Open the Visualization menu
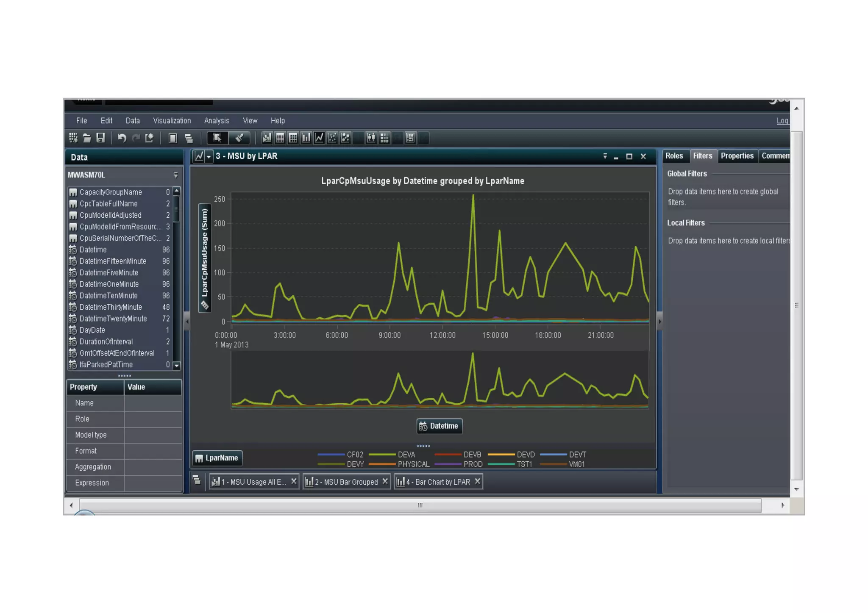Image resolution: width=868 pixels, height=613 pixels. 172,121
